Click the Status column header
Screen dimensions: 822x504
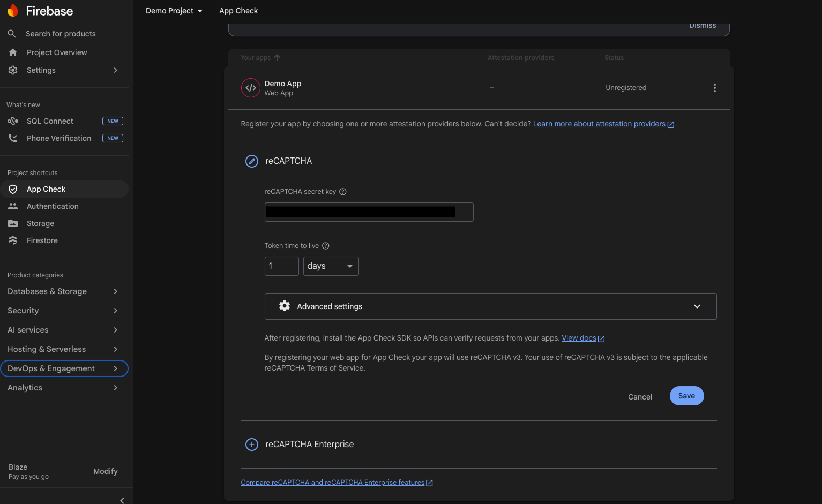[614, 58]
